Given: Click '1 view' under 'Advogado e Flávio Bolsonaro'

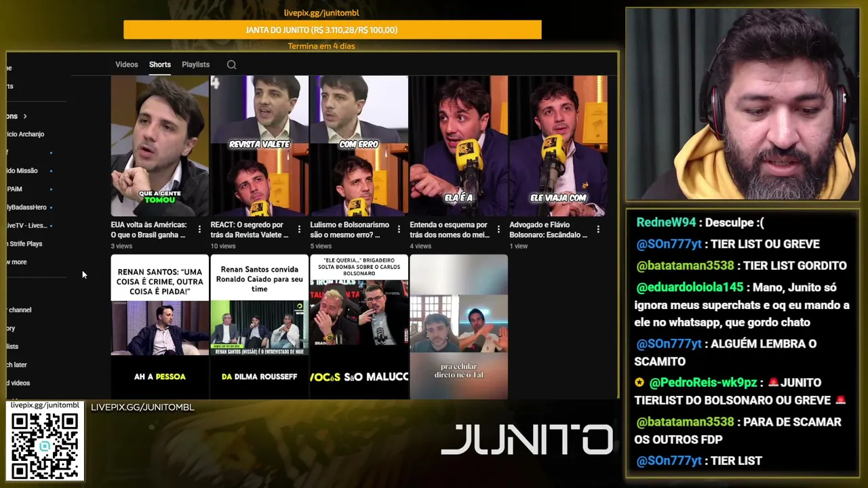Looking at the screenshot, I should (519, 246).
